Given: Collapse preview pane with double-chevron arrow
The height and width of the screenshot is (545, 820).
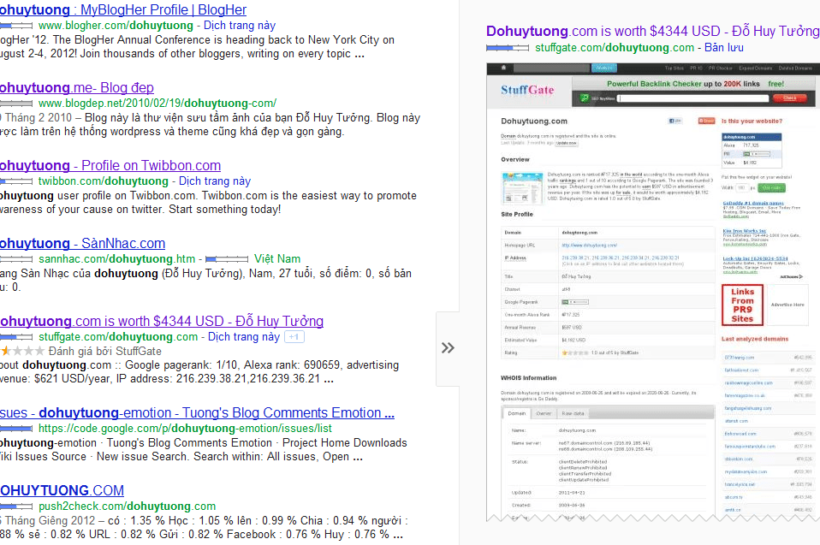Looking at the screenshot, I should click(448, 348).
